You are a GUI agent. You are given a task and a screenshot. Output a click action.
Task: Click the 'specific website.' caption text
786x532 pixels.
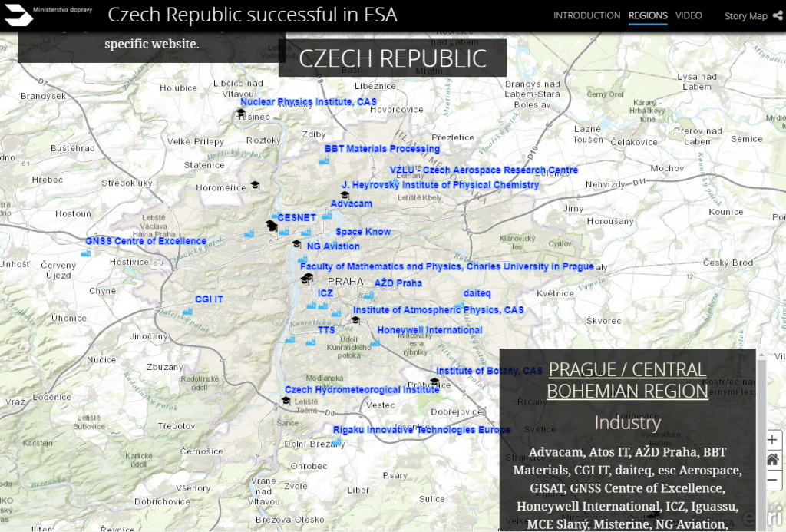point(152,44)
